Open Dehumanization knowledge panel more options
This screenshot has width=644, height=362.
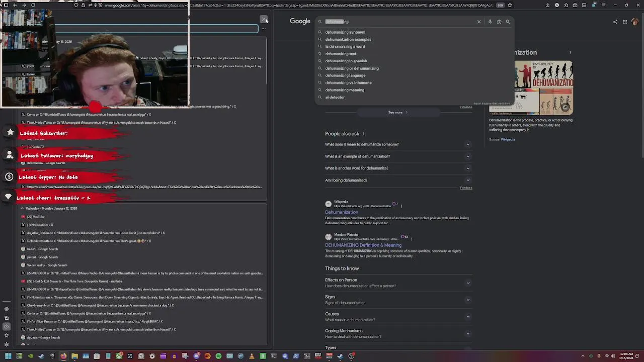tap(570, 52)
